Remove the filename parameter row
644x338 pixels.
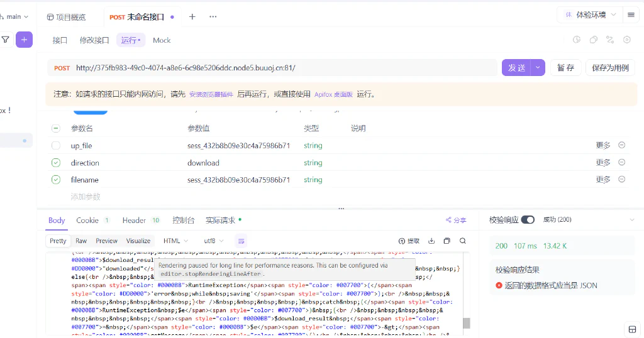(x=622, y=179)
